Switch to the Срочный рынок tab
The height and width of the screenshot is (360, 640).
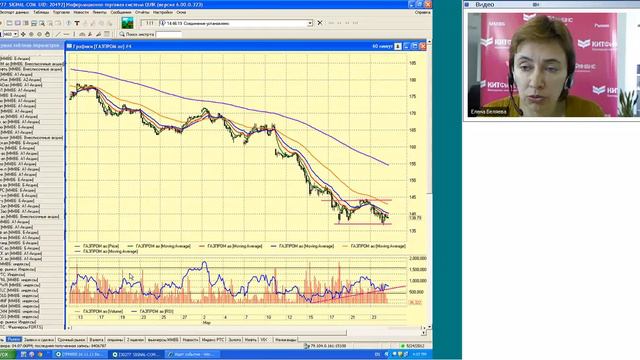tap(71, 339)
